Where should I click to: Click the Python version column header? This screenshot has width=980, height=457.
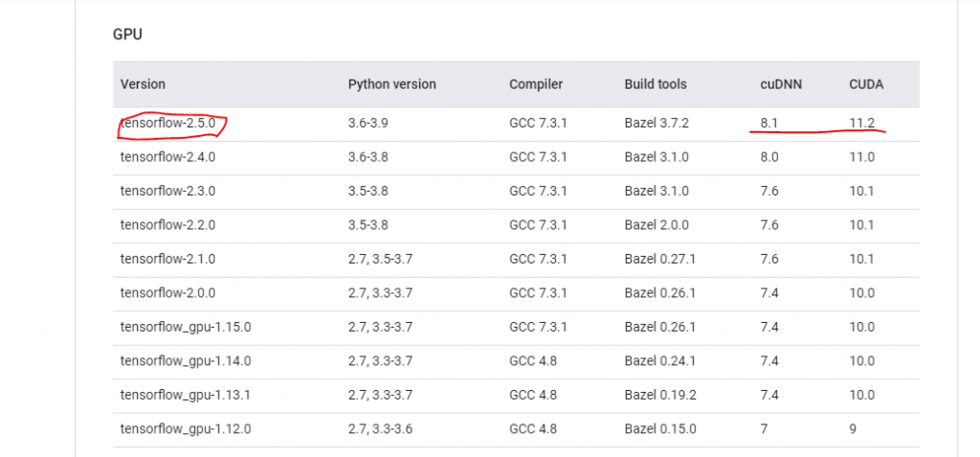(x=391, y=84)
